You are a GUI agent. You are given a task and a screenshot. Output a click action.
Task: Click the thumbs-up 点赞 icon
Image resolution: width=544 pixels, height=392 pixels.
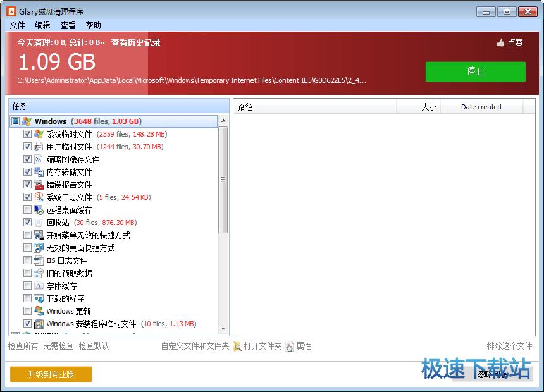500,43
